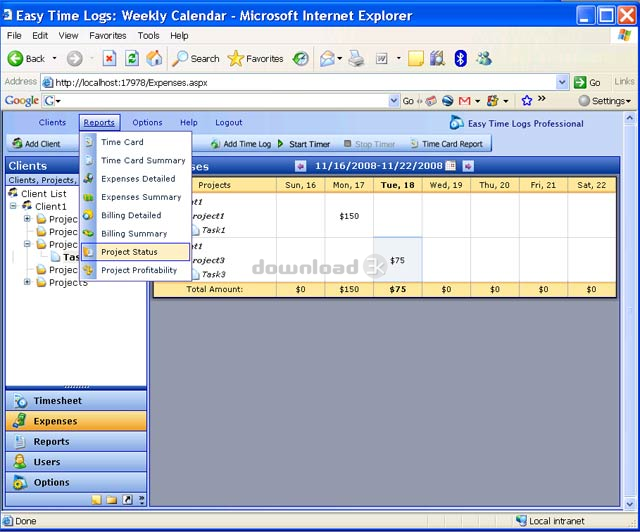Stop page loading with the red X icon

[109, 59]
